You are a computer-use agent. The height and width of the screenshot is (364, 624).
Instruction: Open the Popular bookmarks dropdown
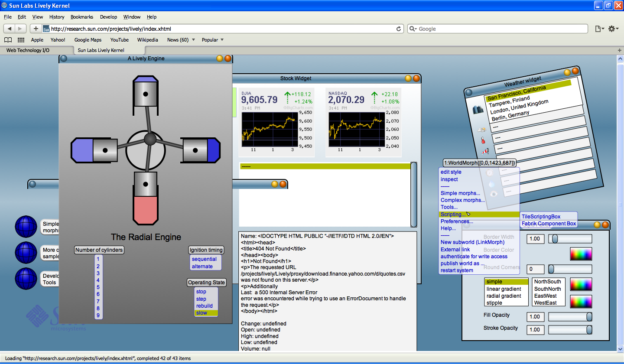[x=213, y=40]
